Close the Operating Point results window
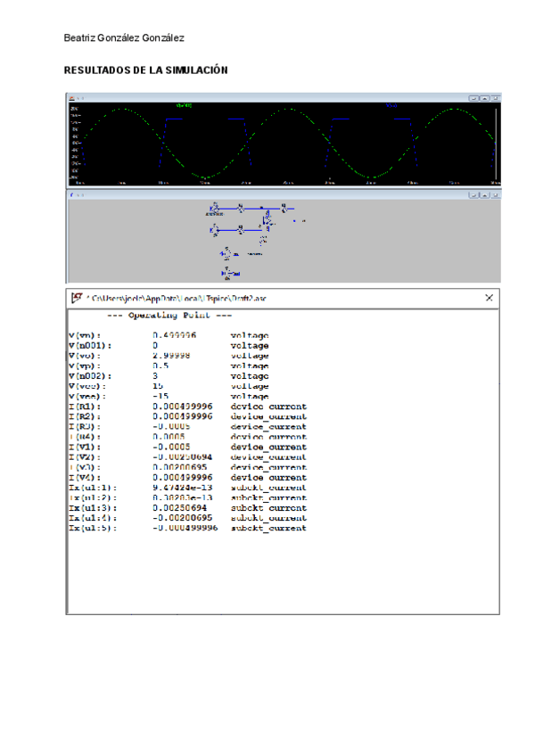The height and width of the screenshot is (756, 535). pyautogui.click(x=489, y=298)
